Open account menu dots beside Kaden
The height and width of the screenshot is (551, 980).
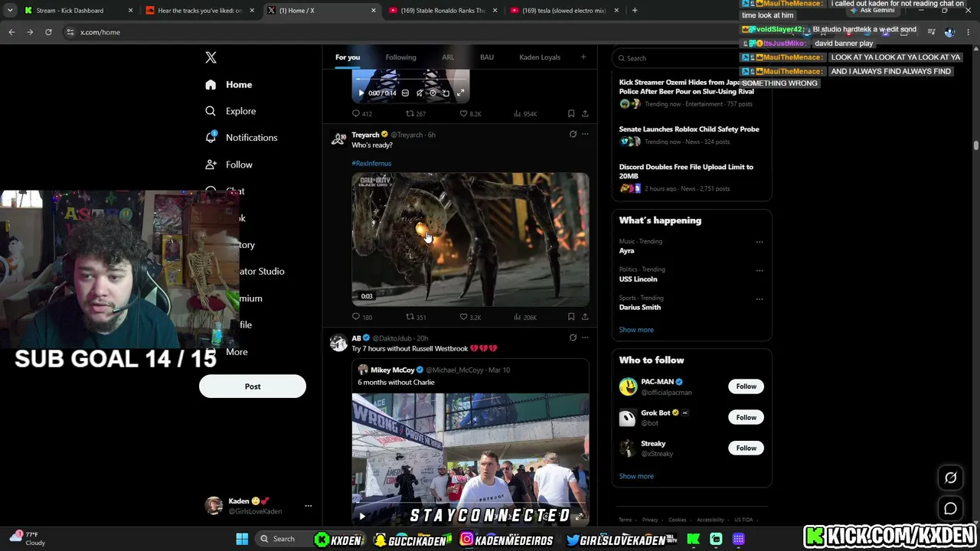[309, 506]
